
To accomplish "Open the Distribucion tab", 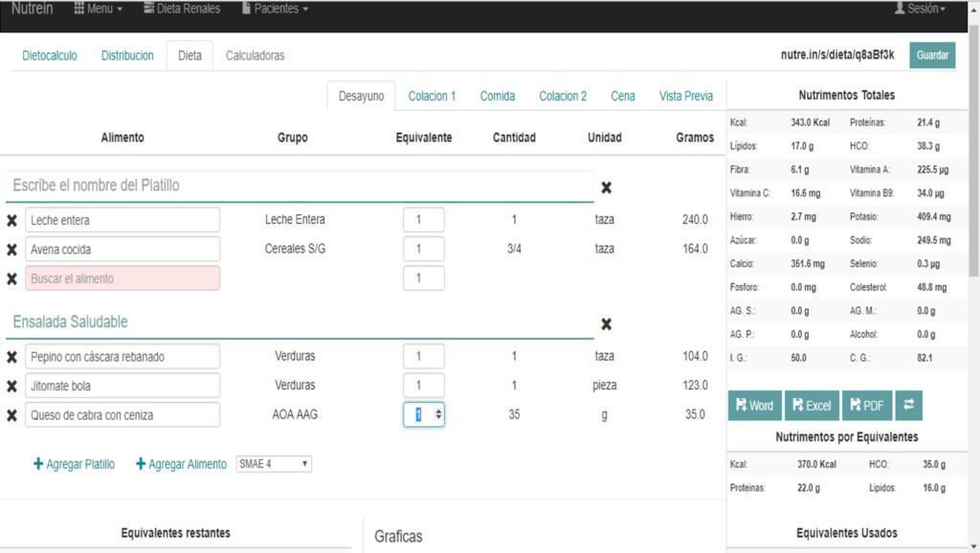I will click(x=127, y=55).
